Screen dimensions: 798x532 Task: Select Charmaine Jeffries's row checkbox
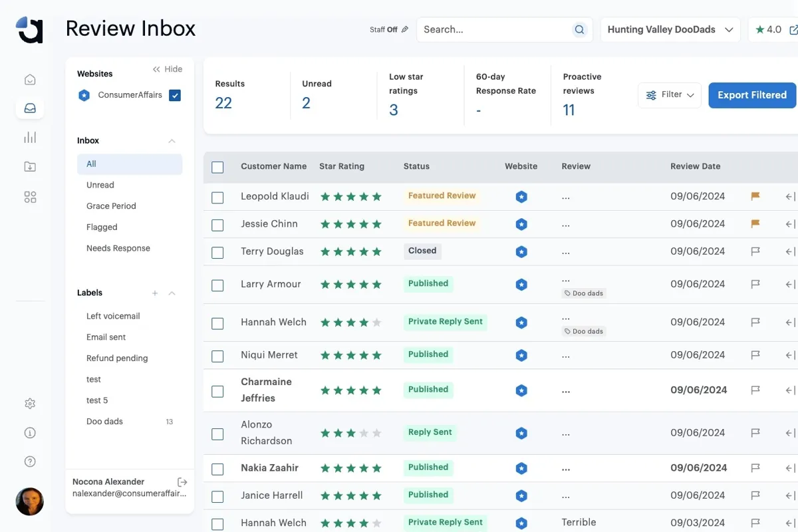pos(217,391)
